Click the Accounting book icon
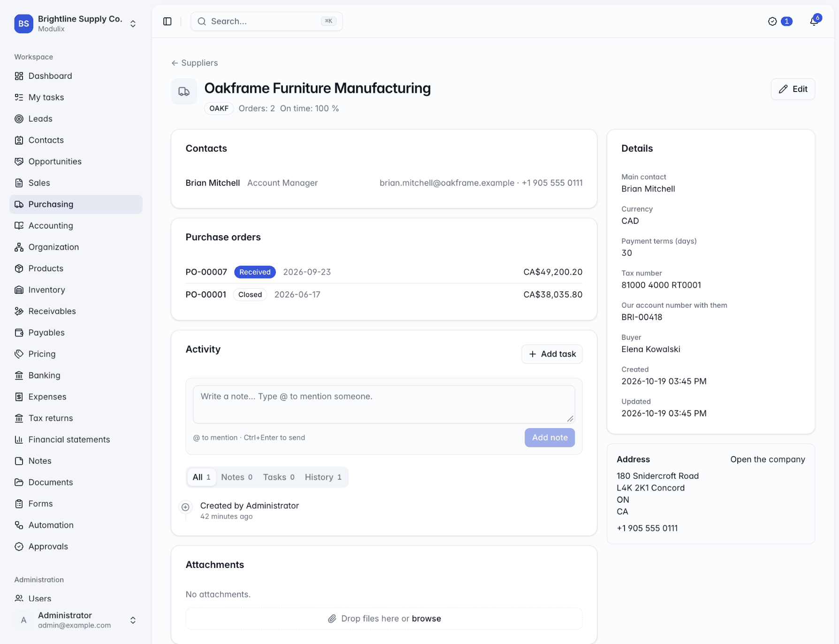Image resolution: width=839 pixels, height=644 pixels. [x=19, y=225]
